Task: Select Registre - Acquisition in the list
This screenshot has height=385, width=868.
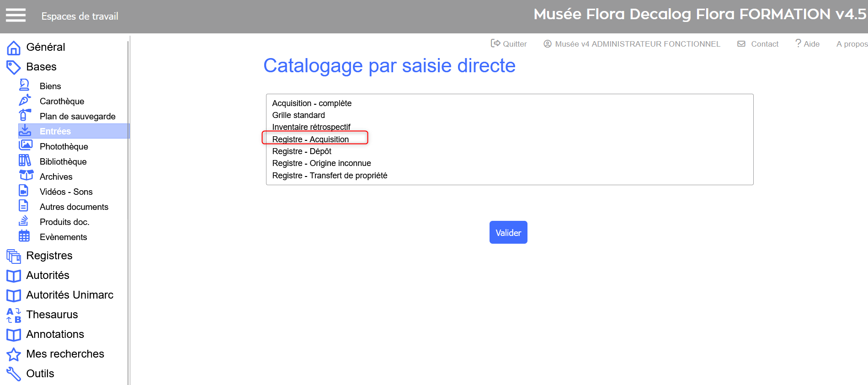Action: 310,139
